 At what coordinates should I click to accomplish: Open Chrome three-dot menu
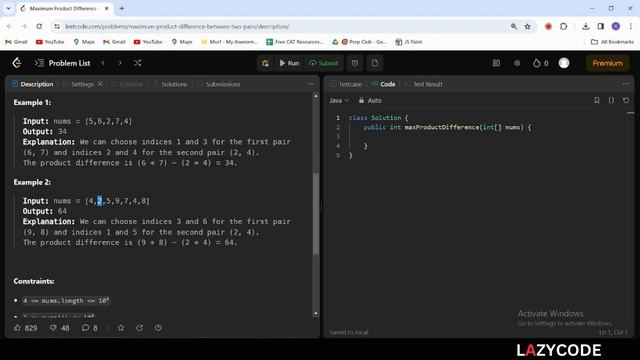[x=631, y=27]
